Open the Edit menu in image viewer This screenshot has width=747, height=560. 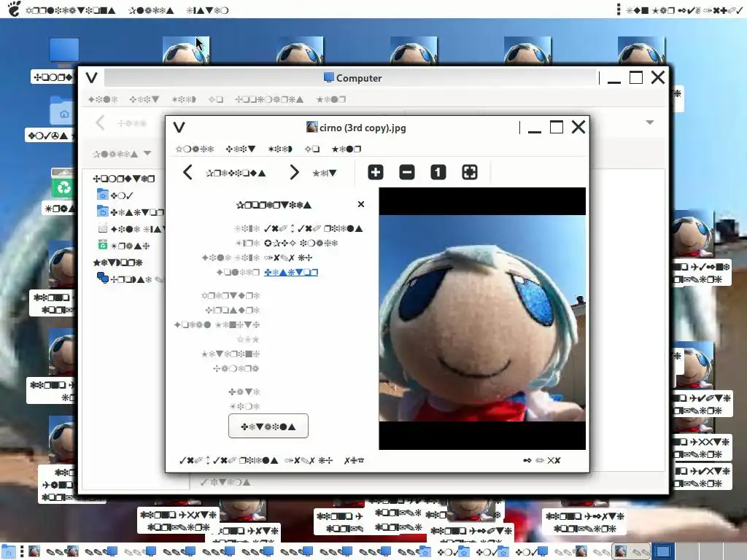(x=241, y=149)
